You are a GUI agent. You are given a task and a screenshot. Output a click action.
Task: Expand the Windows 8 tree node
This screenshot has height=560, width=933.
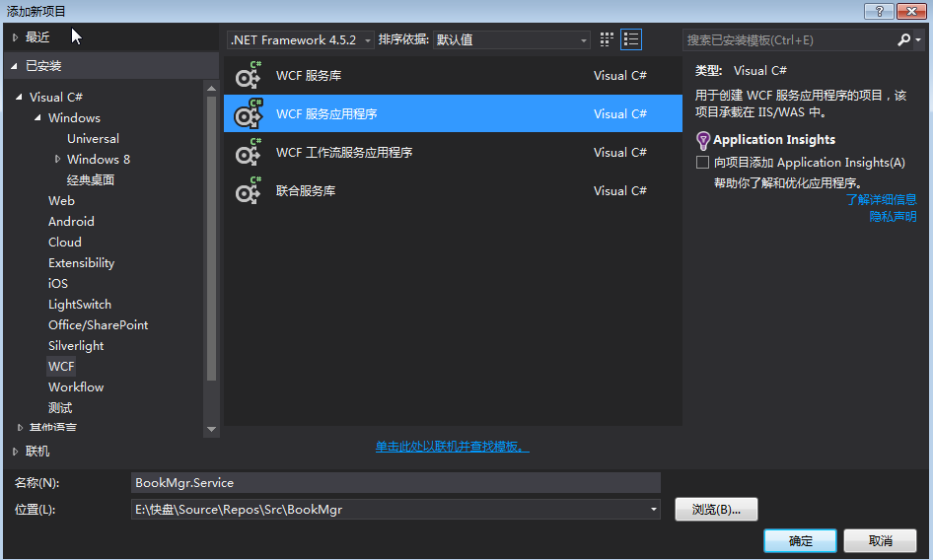click(x=58, y=159)
